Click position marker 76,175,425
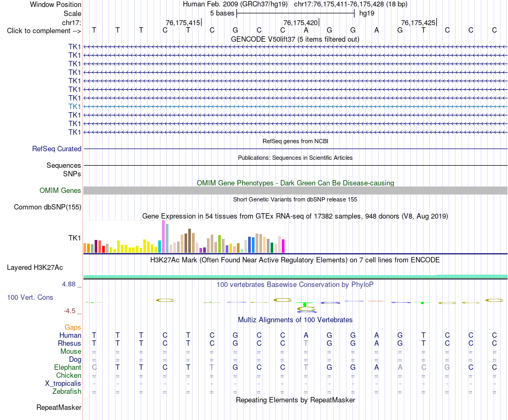The image size is (508, 420). point(418,22)
